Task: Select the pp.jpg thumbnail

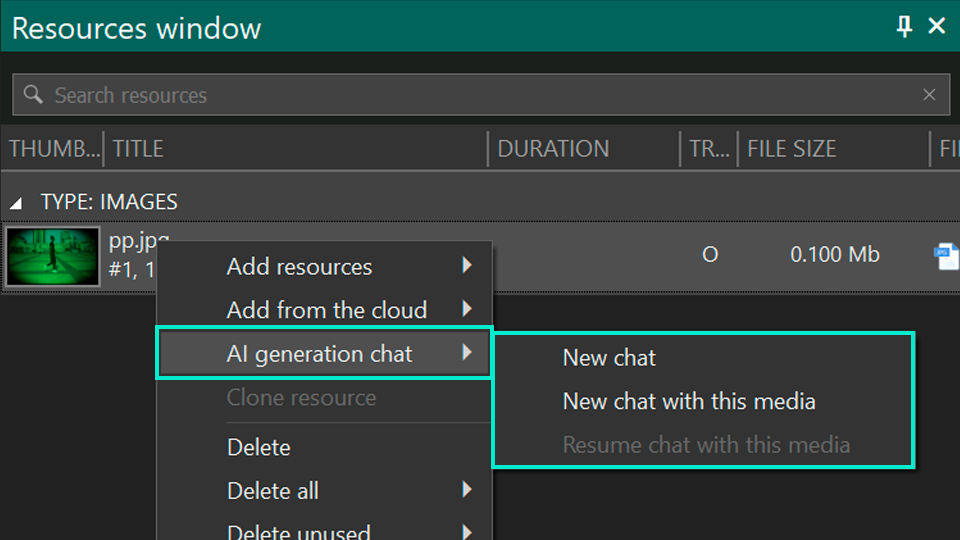Action: coord(53,257)
